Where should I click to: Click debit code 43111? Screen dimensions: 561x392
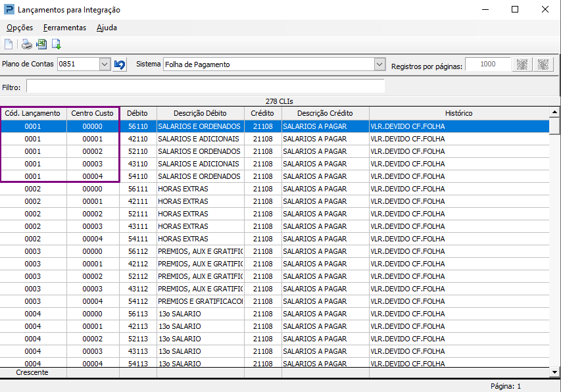(x=137, y=226)
